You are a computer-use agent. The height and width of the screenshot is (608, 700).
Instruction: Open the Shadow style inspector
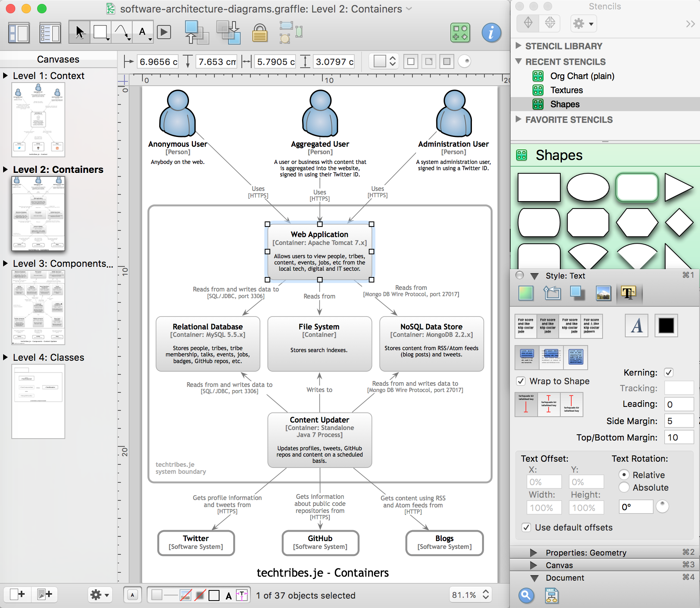[x=577, y=293]
